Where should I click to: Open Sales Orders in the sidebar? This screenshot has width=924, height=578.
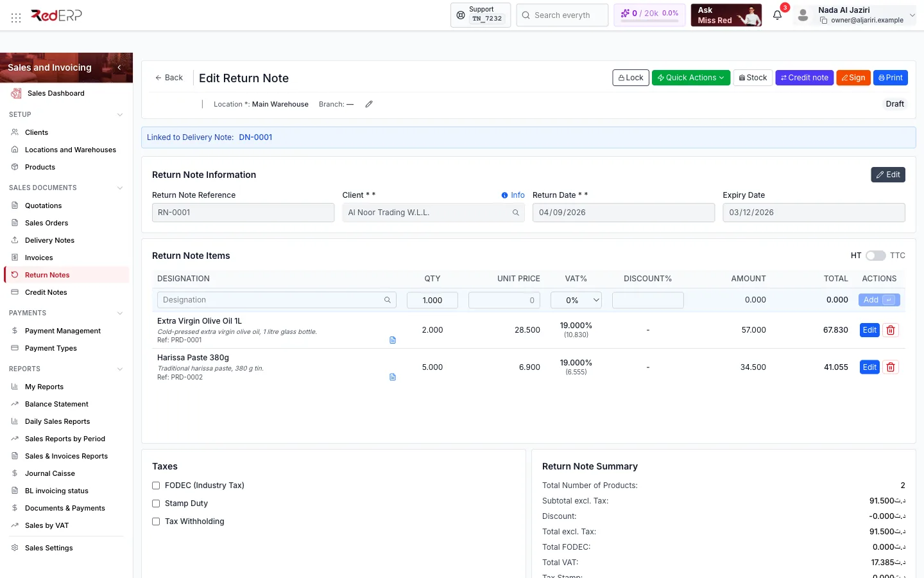(x=46, y=223)
